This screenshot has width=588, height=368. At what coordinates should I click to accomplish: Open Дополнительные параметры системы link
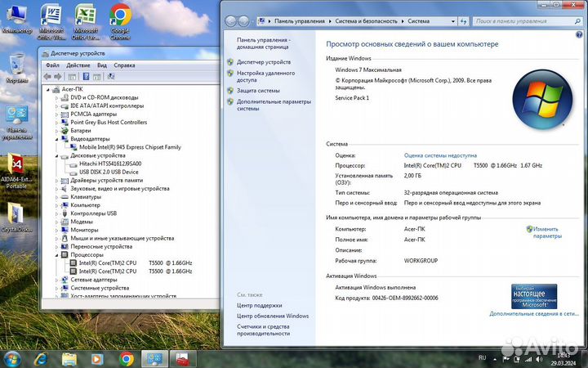click(x=274, y=105)
